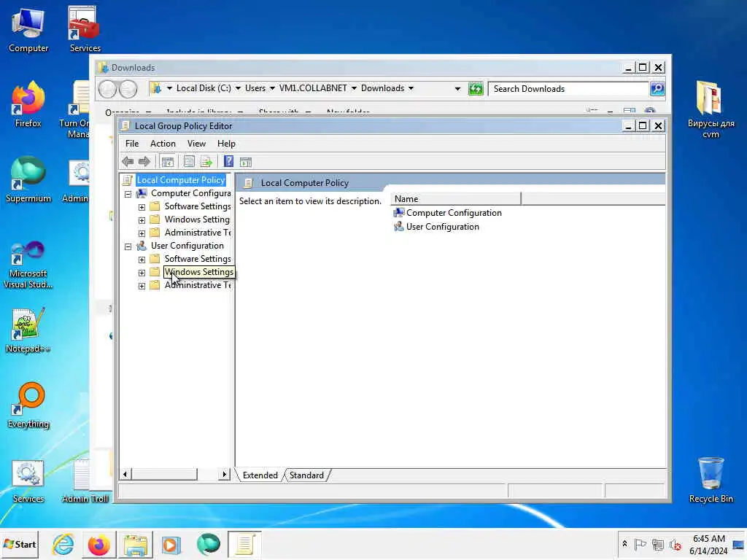Viewport: 747px width, 560px height.
Task: Click the Export List toolbar icon
Action: [206, 162]
